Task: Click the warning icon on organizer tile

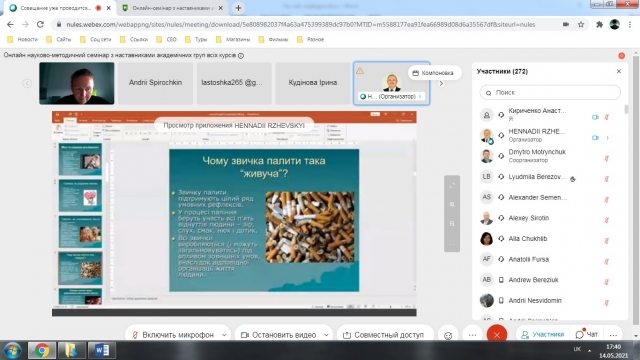Action: point(360,71)
